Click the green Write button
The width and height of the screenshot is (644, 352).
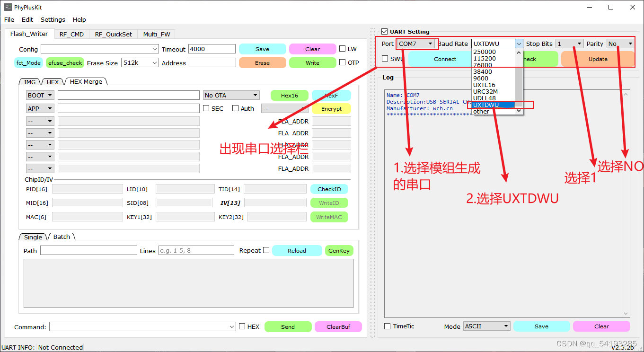312,63
